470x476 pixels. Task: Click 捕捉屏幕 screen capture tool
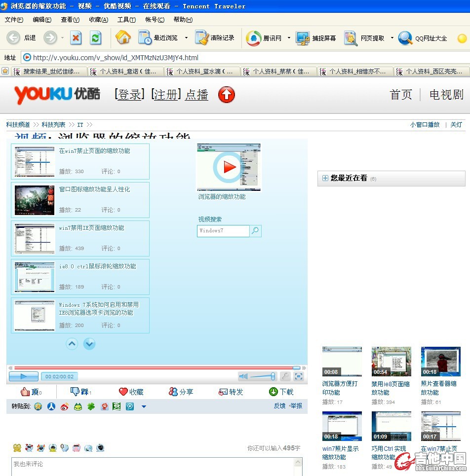316,38
